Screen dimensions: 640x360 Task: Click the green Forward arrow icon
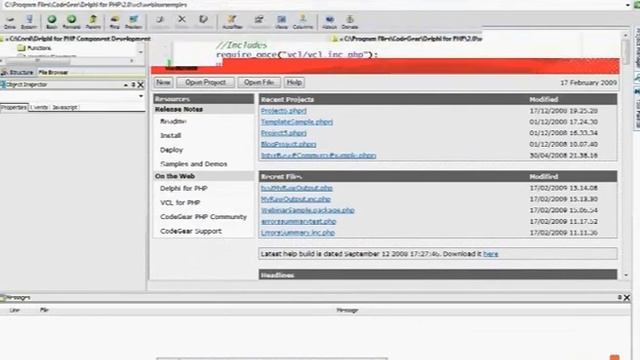(x=71, y=22)
